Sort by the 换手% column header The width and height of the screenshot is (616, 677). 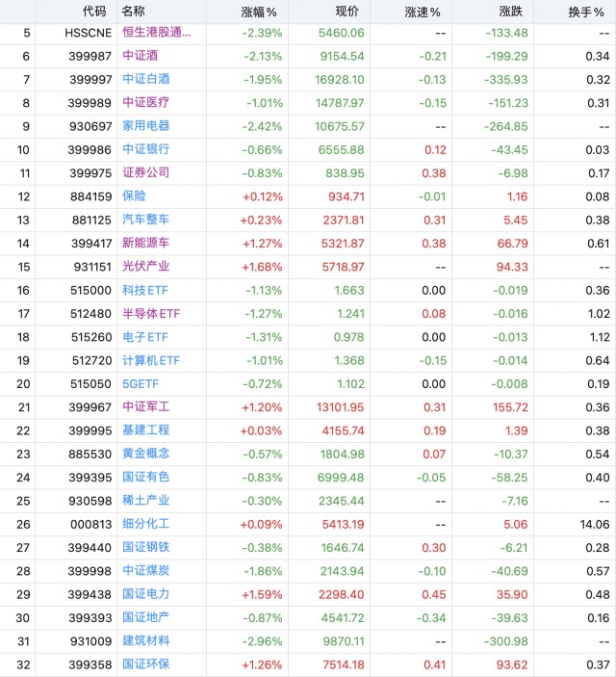point(586,13)
